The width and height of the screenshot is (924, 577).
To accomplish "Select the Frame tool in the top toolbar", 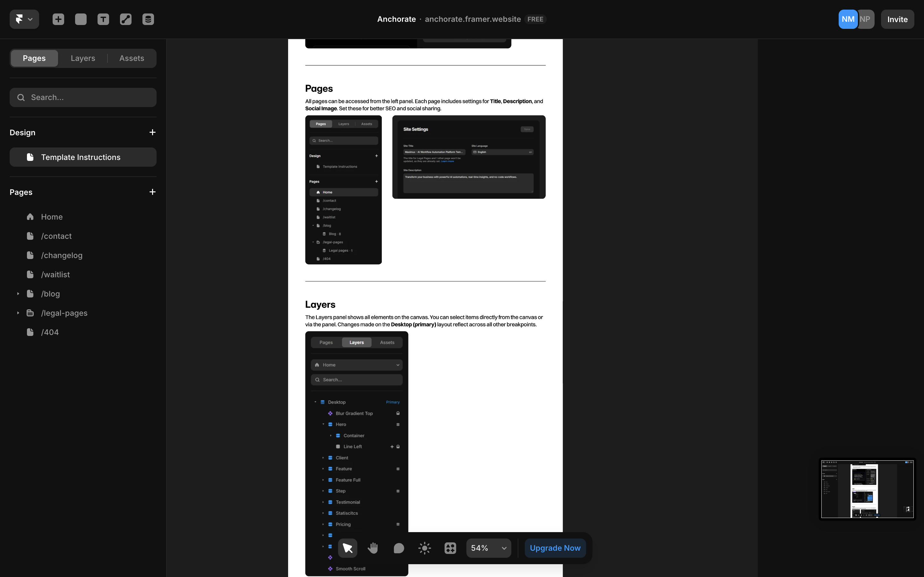I will point(81,19).
